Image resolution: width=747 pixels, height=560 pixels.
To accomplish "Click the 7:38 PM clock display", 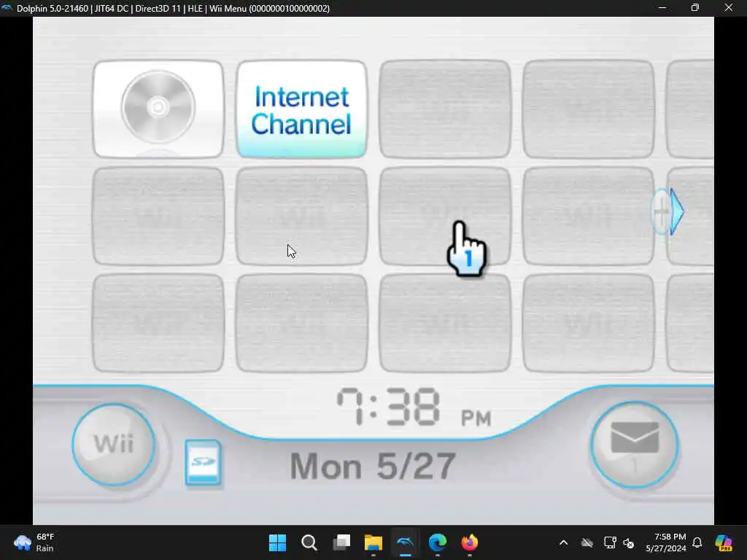I will pyautogui.click(x=414, y=407).
